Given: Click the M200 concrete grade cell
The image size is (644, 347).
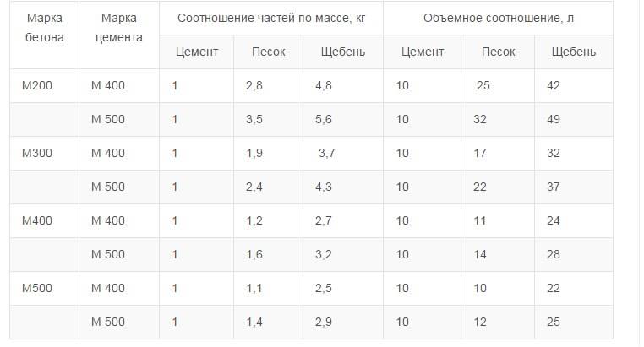Looking at the screenshot, I should [37, 86].
